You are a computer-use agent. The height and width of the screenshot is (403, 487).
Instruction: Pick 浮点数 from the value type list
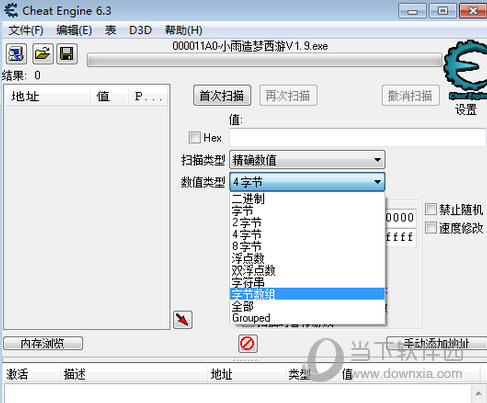tap(307, 258)
